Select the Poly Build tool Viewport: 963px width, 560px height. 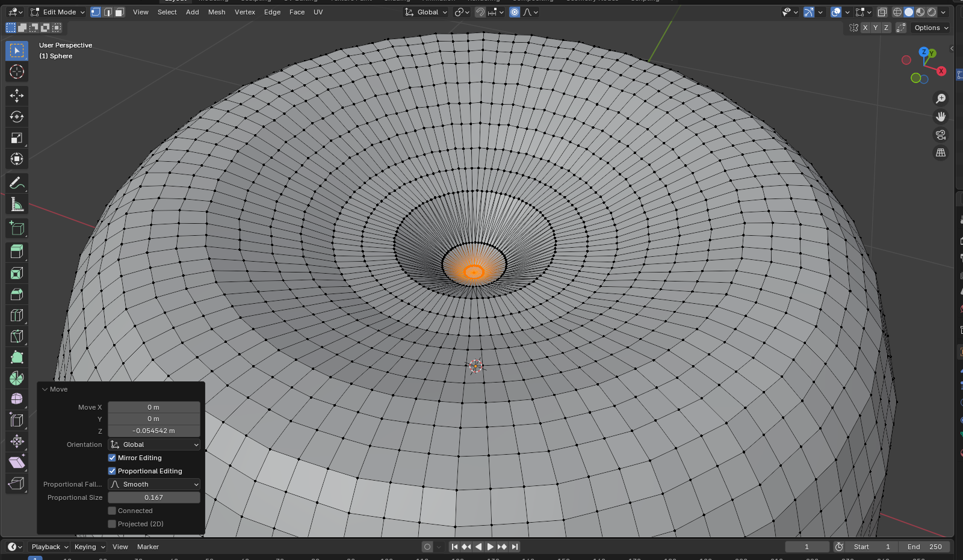coord(17,357)
